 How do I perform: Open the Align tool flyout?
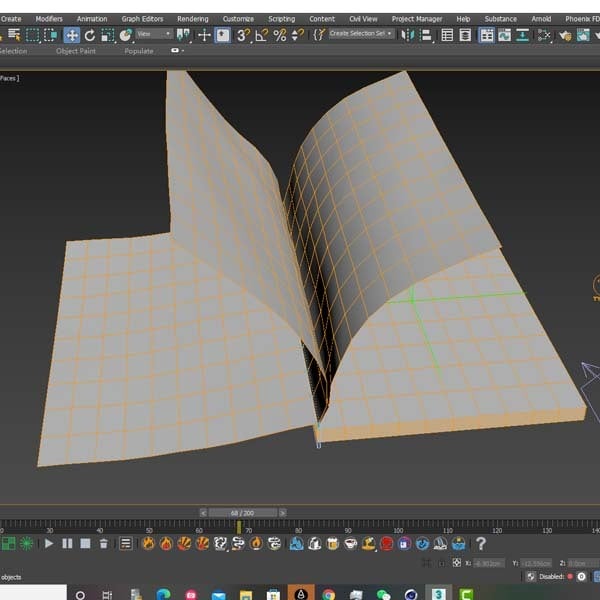426,35
